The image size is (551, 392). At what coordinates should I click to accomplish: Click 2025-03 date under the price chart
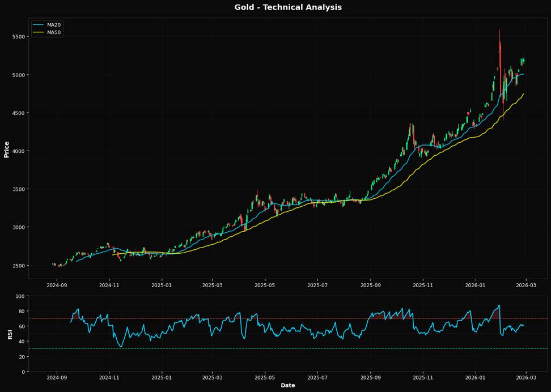click(x=212, y=285)
